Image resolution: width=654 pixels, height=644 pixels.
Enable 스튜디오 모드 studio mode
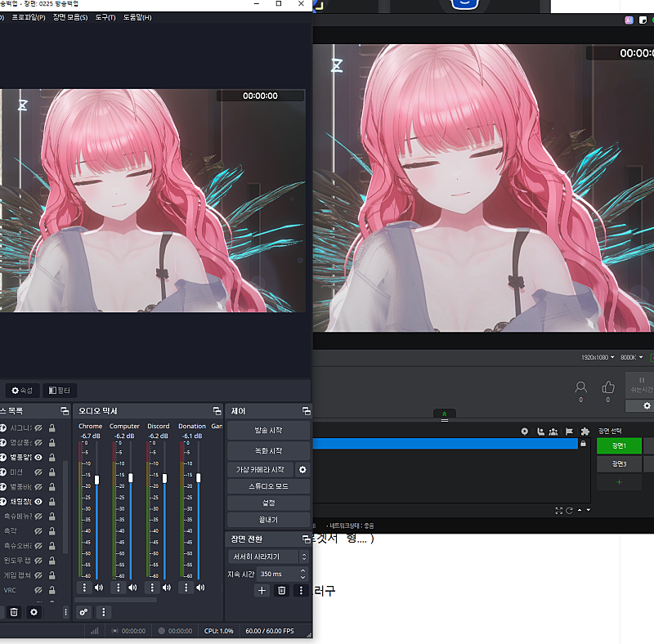(x=269, y=486)
